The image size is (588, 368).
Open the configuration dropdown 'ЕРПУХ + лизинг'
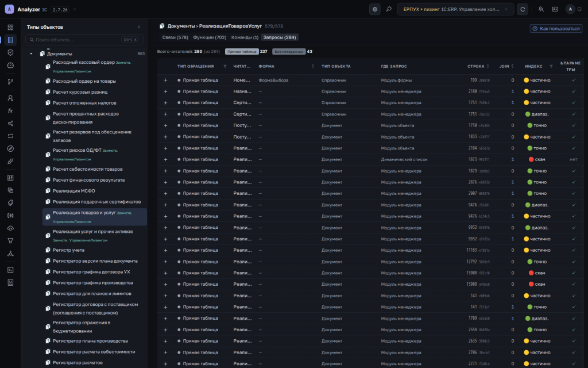click(x=455, y=9)
